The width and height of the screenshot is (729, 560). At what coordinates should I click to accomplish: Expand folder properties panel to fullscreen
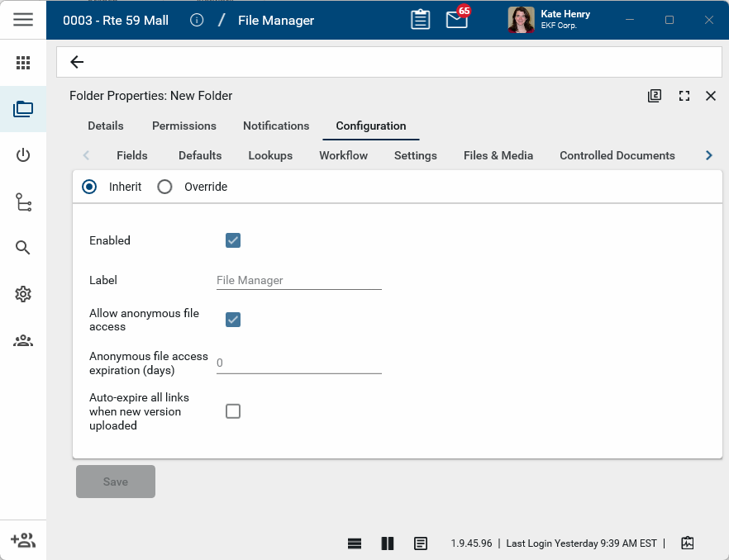coord(684,96)
